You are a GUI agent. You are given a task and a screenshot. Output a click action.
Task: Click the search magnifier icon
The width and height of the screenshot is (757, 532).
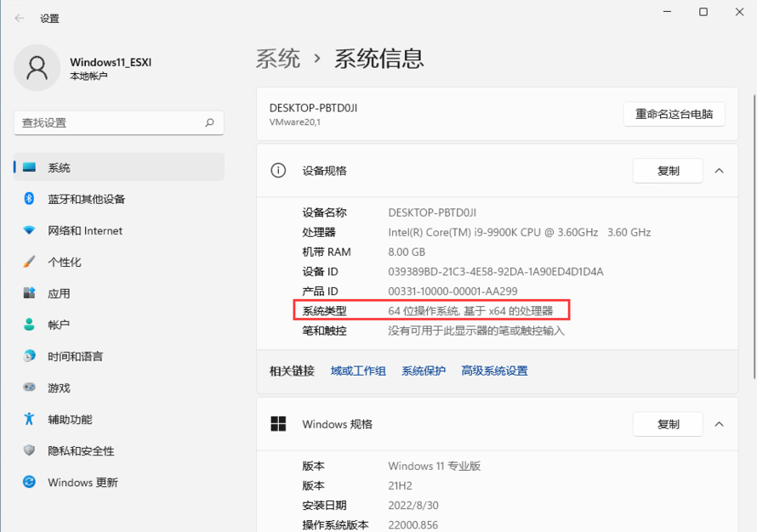[x=209, y=122]
